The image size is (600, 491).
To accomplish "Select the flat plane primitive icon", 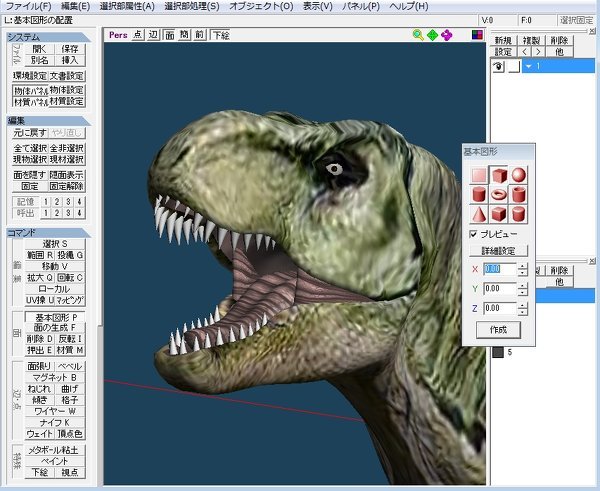I will coord(480,176).
